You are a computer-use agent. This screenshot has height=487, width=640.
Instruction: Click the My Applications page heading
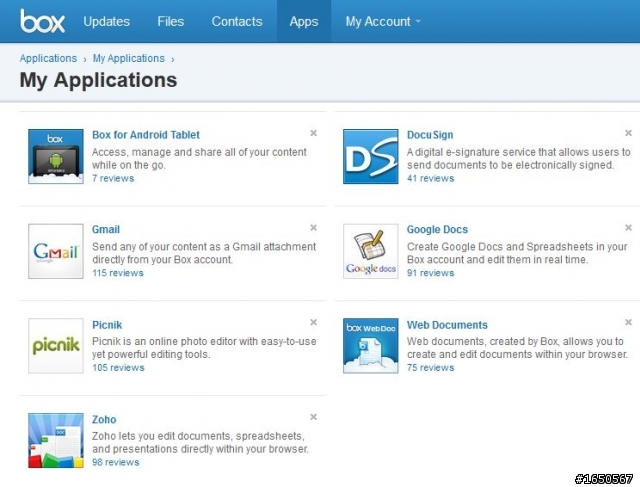click(x=98, y=80)
